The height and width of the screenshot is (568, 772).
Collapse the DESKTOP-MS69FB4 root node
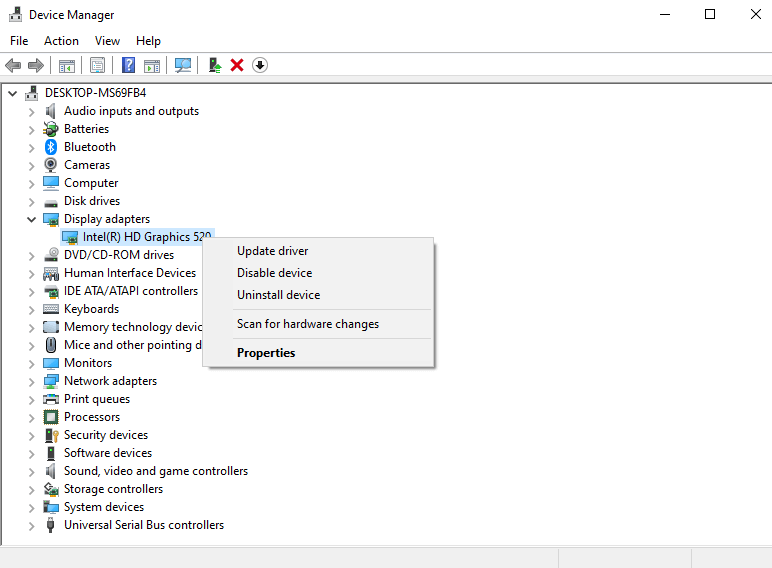(x=13, y=93)
